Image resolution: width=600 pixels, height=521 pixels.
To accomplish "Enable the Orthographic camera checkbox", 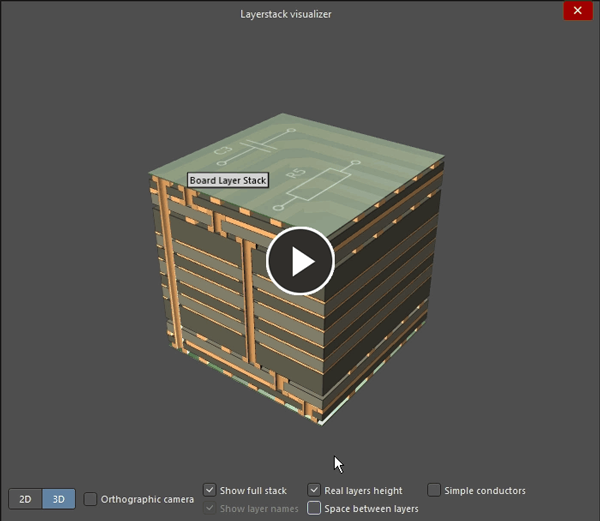I will [91, 498].
